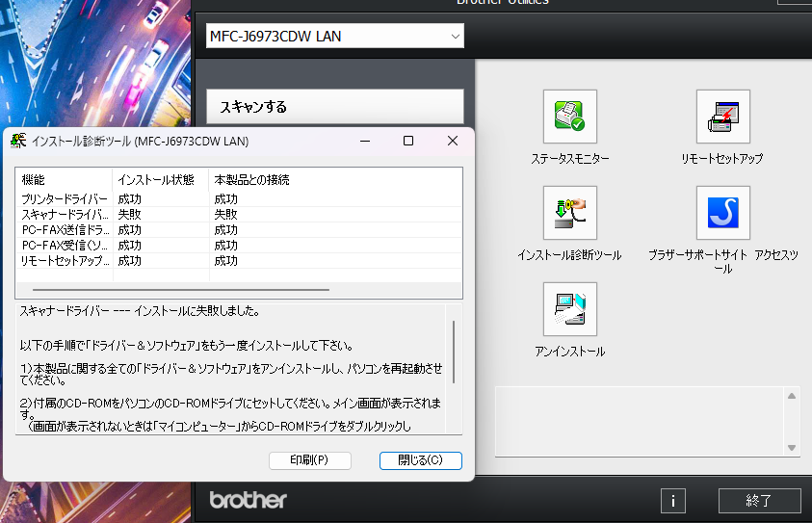Open インストール診断ツール icon in Brother Utilities
The height and width of the screenshot is (523, 812).
569,213
